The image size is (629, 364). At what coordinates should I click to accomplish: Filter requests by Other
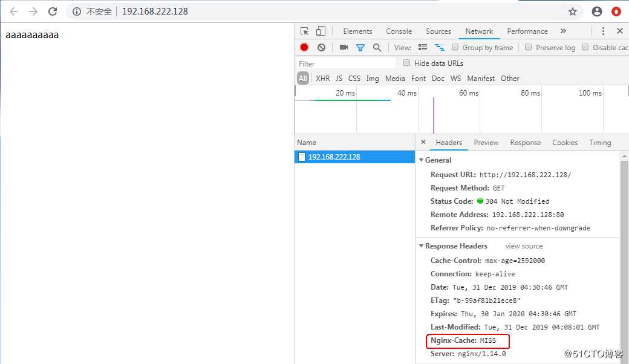(510, 78)
